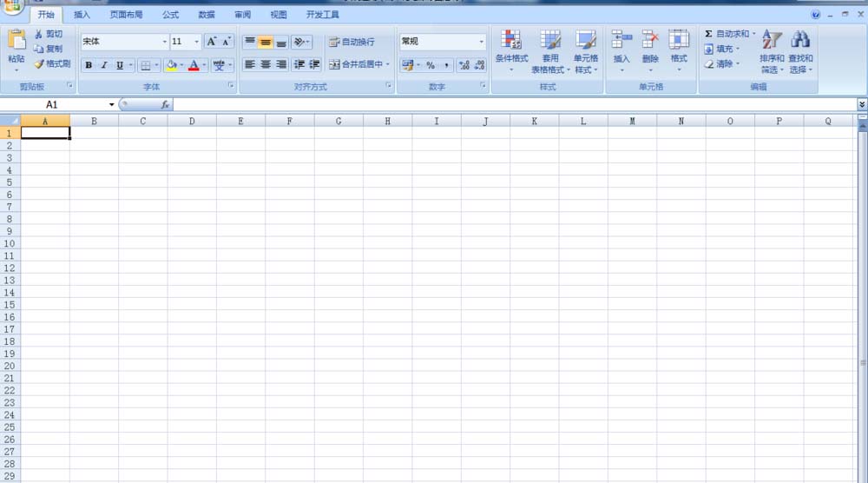This screenshot has width=868, height=483.
Task: Open the Office button menu
Action: tap(12, 7)
